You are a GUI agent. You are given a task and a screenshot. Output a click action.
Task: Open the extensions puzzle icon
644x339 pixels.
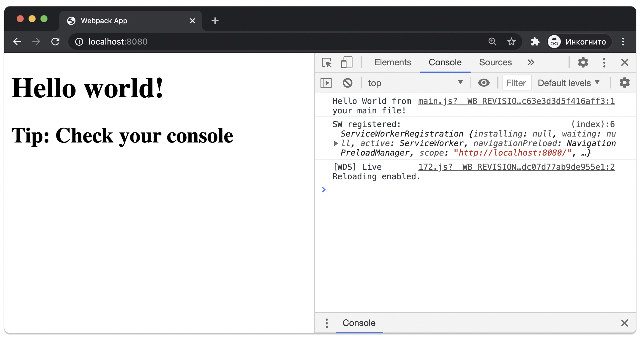(x=535, y=42)
